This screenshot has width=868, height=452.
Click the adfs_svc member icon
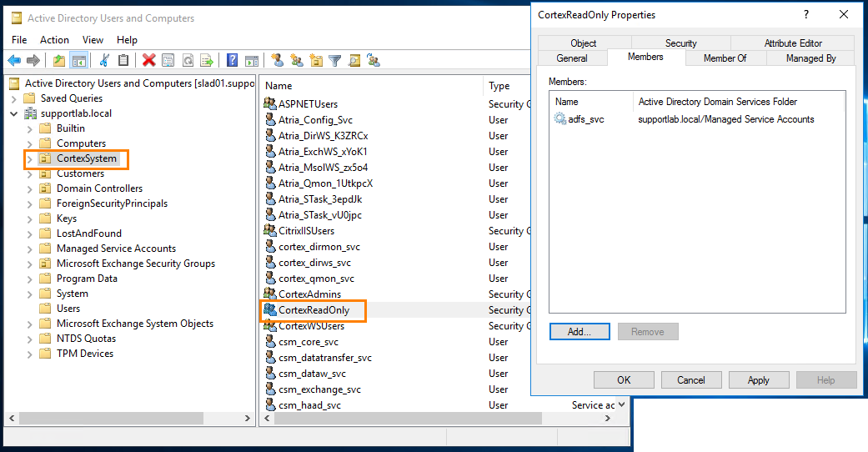coord(560,119)
